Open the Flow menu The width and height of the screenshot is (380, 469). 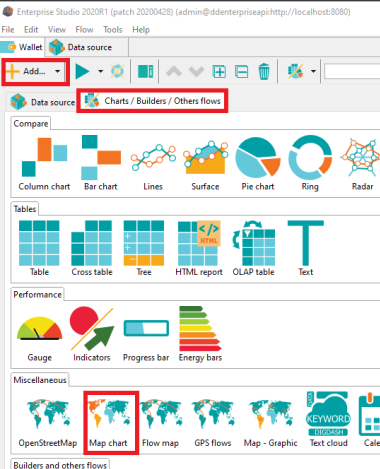click(x=84, y=30)
